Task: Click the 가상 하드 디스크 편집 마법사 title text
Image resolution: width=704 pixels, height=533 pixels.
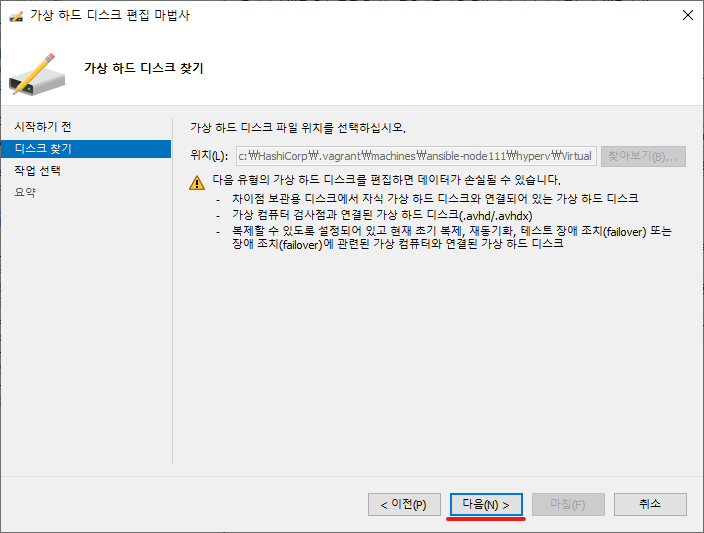Action: [110, 15]
